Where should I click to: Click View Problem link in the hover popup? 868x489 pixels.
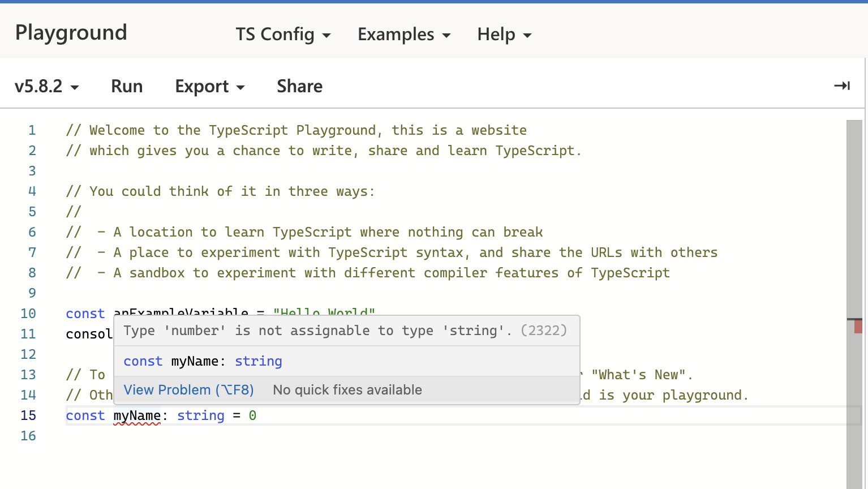pos(188,390)
